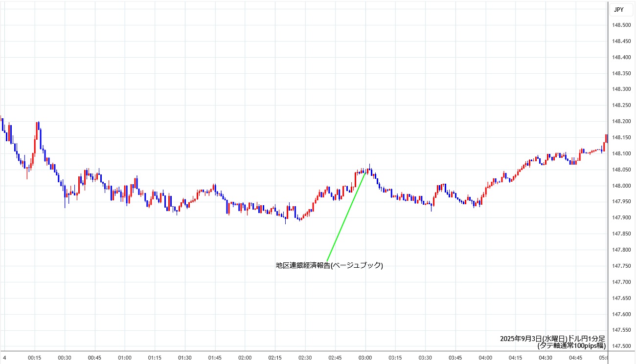Click the 03:00 time axis label

365,358
